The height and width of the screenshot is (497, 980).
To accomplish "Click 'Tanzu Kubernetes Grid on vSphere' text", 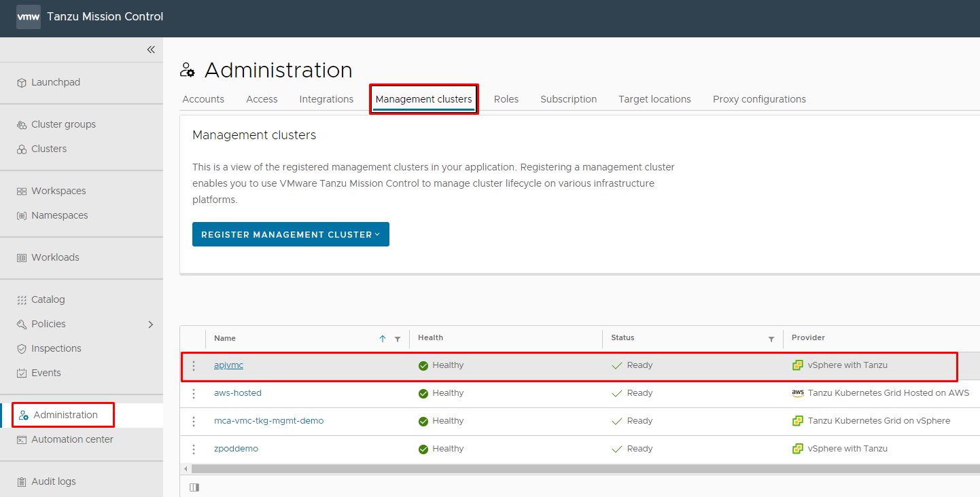I will coord(879,421).
